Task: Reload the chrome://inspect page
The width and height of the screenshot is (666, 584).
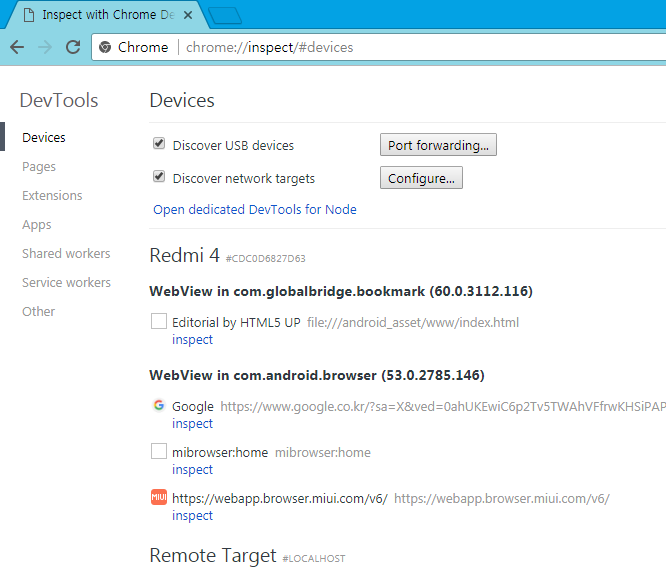Action: click(73, 47)
